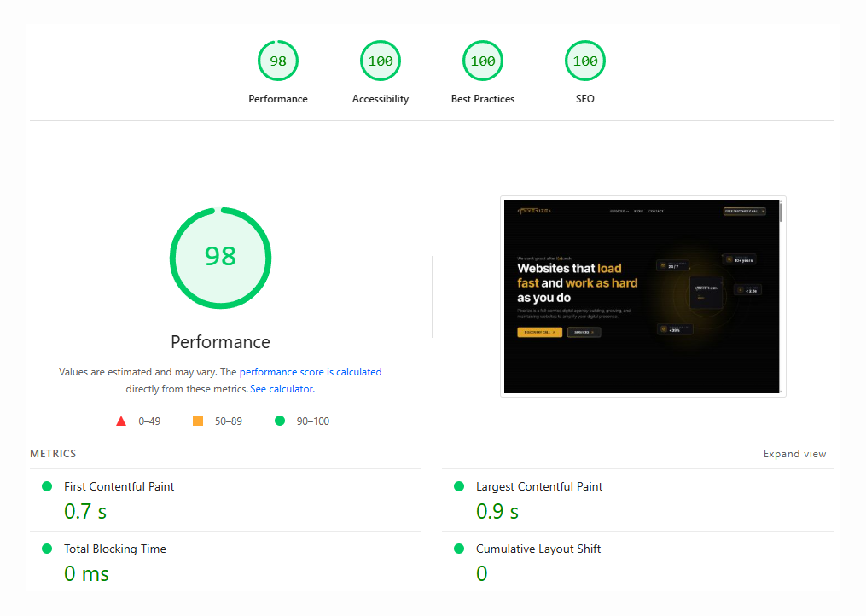Expand the First Contentful Paint metric row

coord(119,486)
